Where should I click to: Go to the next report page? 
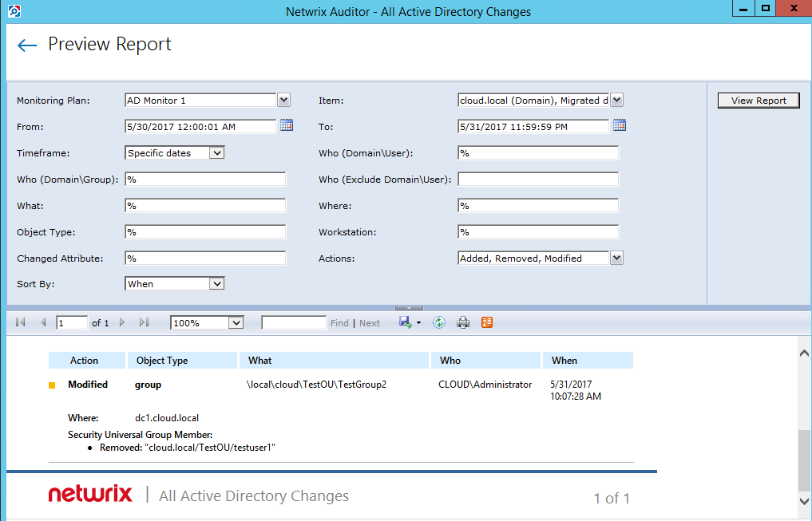[x=122, y=322]
